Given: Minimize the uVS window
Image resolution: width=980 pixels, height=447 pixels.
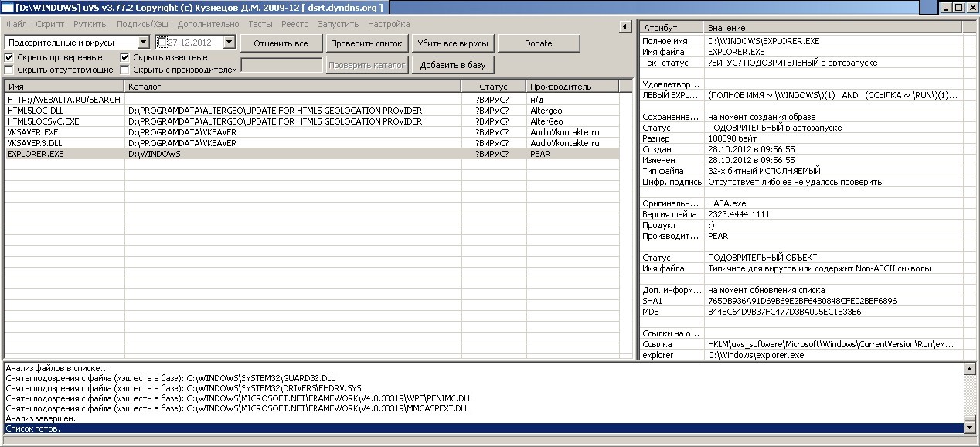Looking at the screenshot, I should click(945, 7).
